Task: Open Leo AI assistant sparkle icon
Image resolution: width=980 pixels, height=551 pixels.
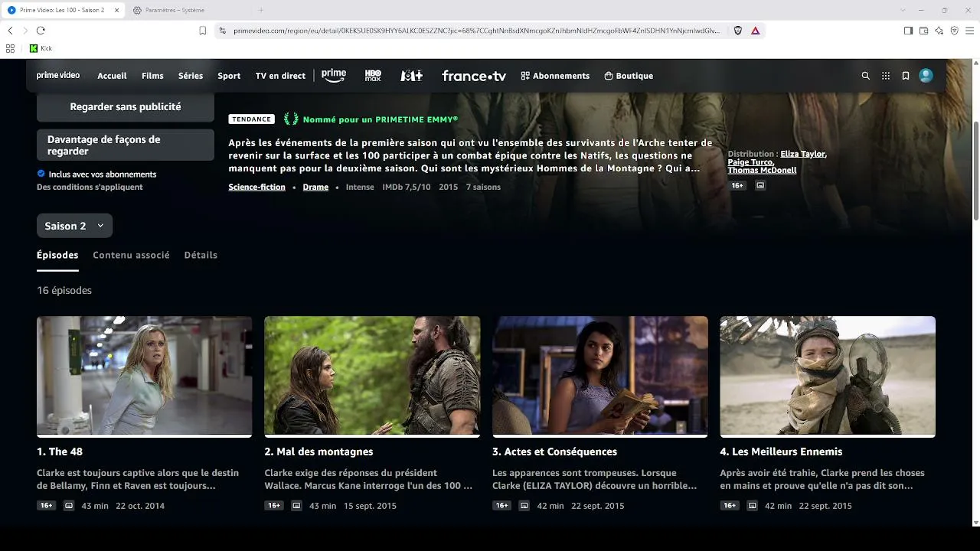Action: coord(939,31)
